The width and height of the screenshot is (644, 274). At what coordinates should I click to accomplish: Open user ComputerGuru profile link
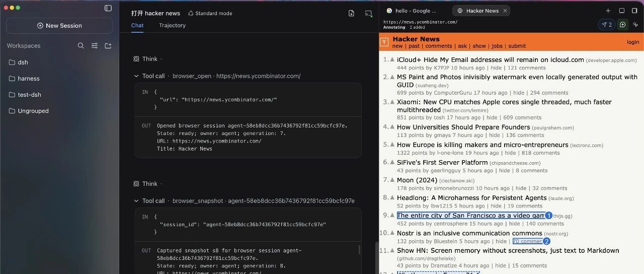tap(453, 93)
